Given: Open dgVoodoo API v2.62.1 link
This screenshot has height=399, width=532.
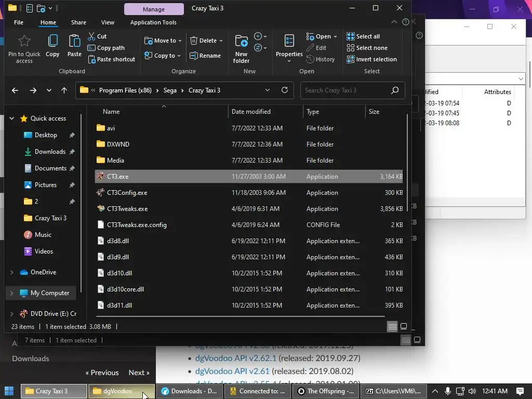Looking at the screenshot, I should point(236,358).
